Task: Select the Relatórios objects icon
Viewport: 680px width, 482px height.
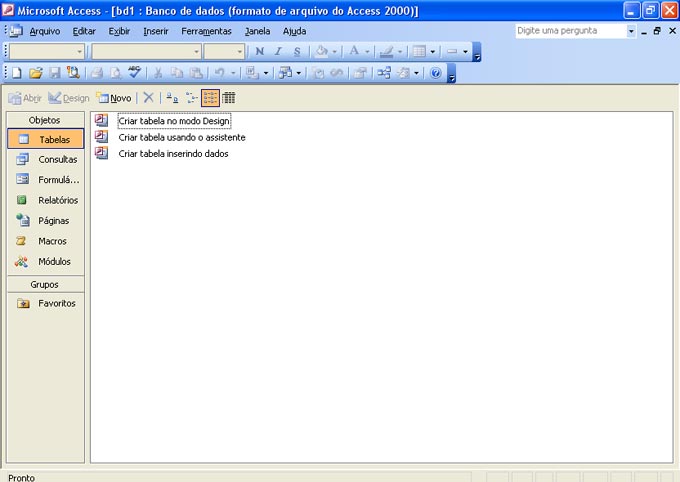Action: 22,200
